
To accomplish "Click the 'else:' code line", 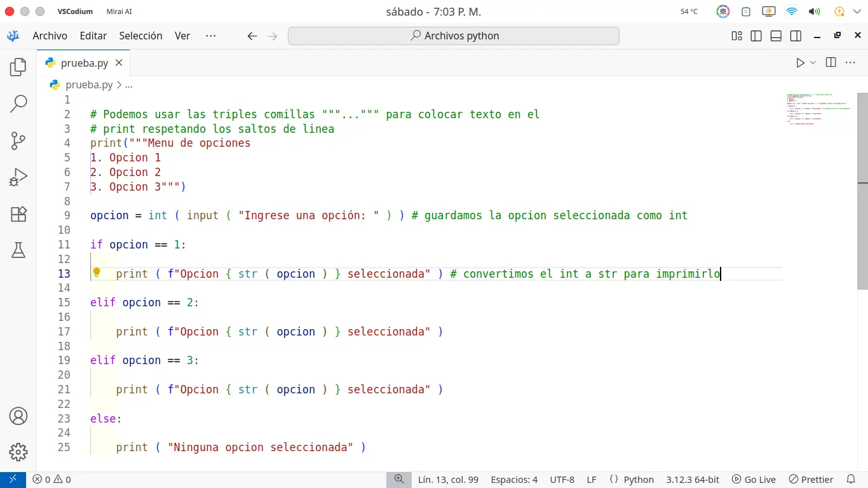I will pyautogui.click(x=105, y=419).
